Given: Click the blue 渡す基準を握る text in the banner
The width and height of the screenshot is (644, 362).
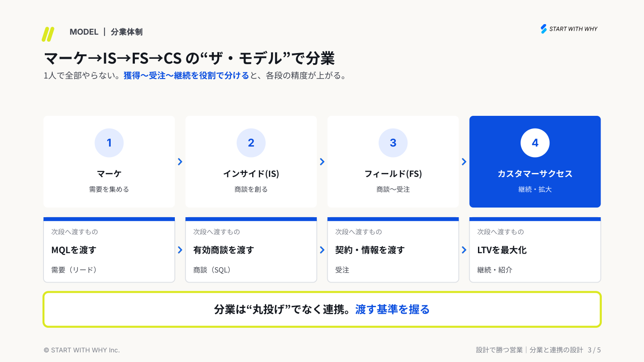Looking at the screenshot, I should [x=392, y=309].
